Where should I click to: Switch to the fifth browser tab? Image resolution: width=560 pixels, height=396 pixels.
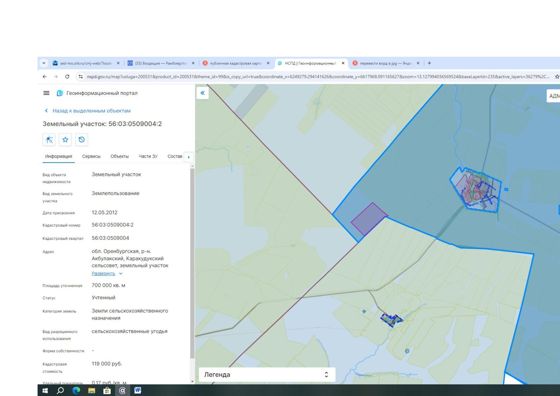pos(386,63)
